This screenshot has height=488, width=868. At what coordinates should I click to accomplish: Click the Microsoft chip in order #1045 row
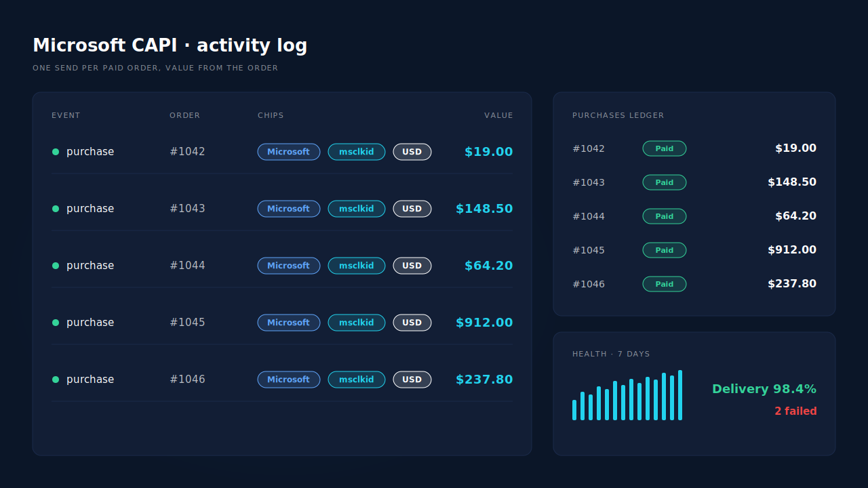click(289, 323)
